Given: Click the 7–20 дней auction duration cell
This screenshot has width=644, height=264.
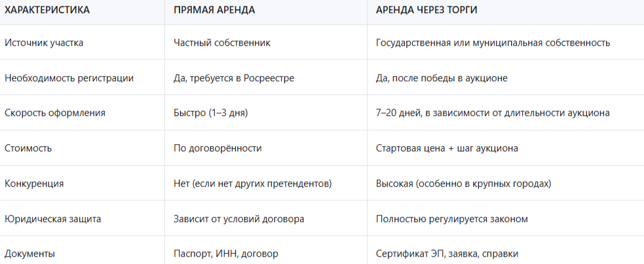Looking at the screenshot, I should coord(493,113).
